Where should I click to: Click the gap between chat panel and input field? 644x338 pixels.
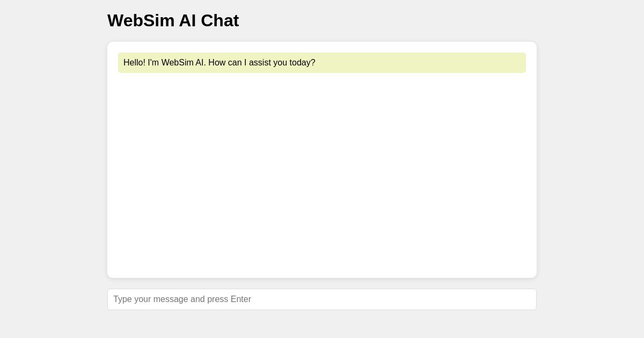(x=322, y=283)
